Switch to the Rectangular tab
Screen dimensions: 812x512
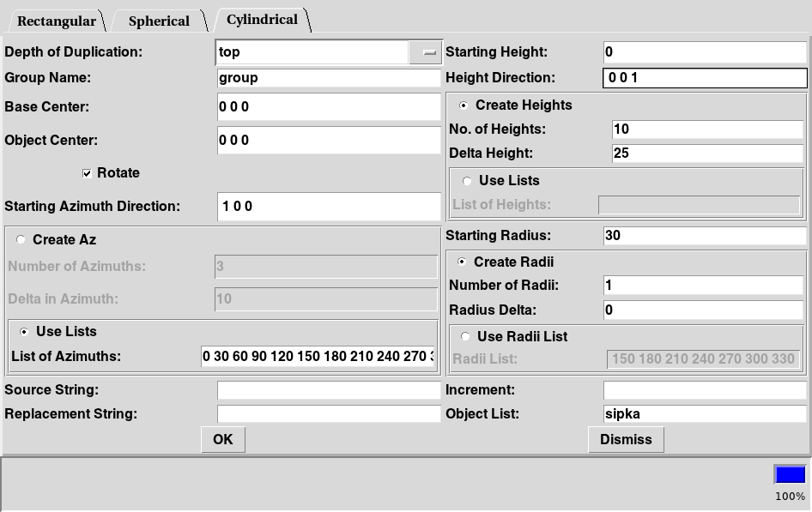tap(56, 21)
